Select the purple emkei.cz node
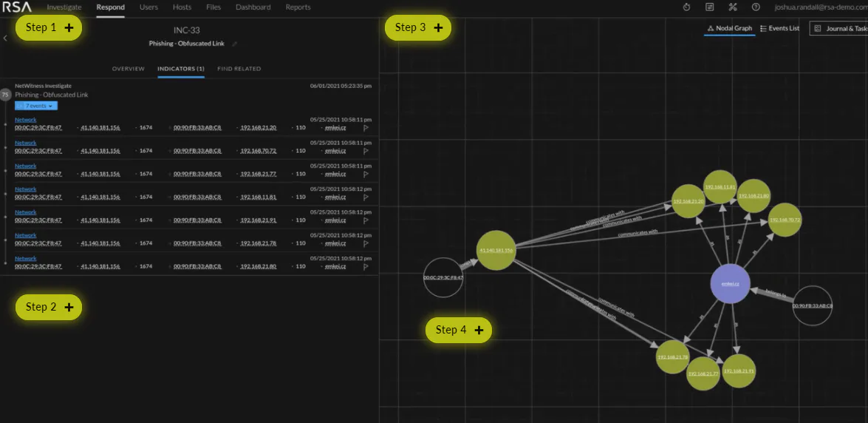 coord(730,284)
